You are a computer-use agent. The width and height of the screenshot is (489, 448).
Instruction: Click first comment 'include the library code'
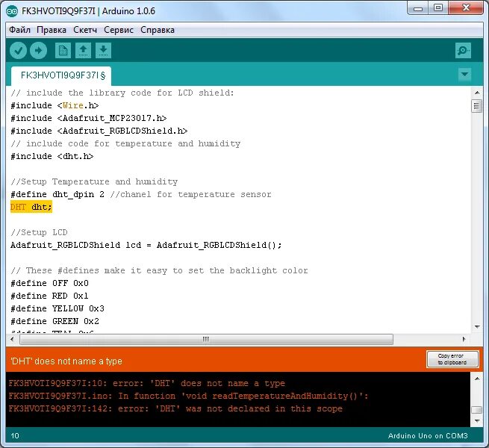coord(122,93)
